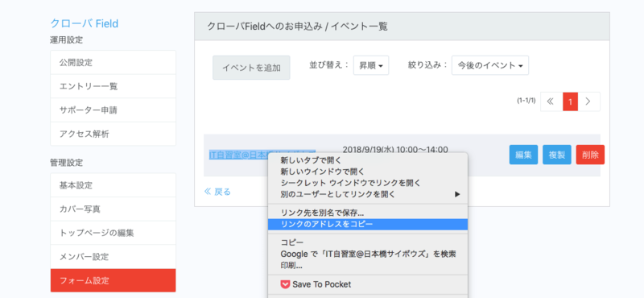
Task: Open the クローバ Field title link
Action: pos(85,23)
